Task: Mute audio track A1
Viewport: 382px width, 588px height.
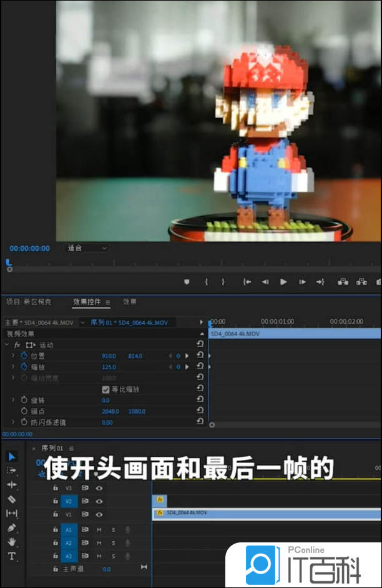Action: (x=99, y=530)
